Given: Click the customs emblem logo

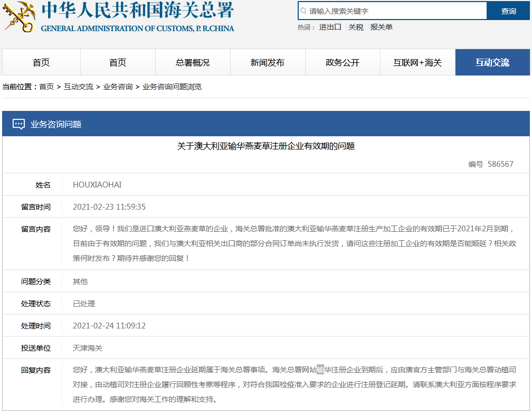Looking at the screenshot, I should pos(19,17).
